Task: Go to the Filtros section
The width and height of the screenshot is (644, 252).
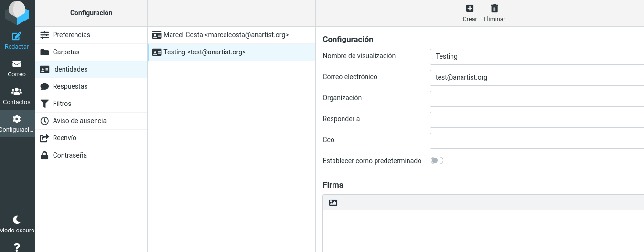Action: (x=62, y=104)
